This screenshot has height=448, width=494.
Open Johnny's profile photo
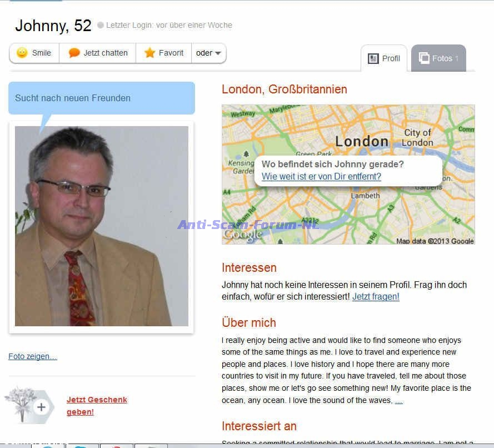pos(102,226)
